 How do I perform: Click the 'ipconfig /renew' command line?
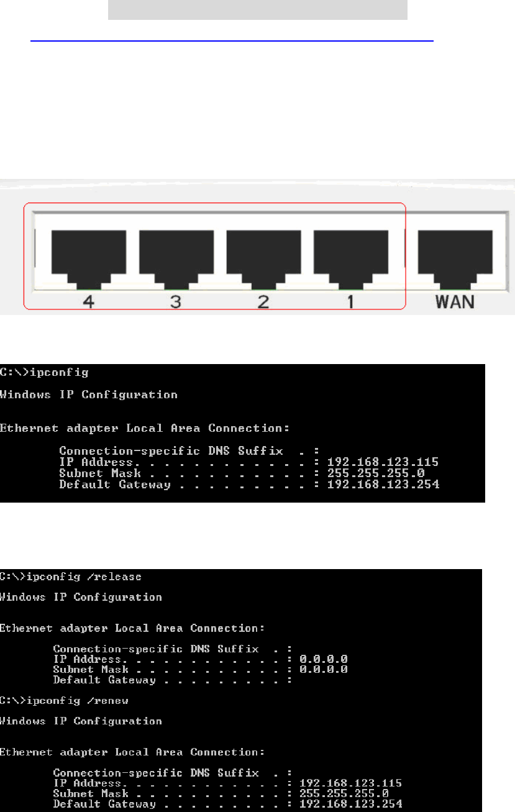coord(68,700)
